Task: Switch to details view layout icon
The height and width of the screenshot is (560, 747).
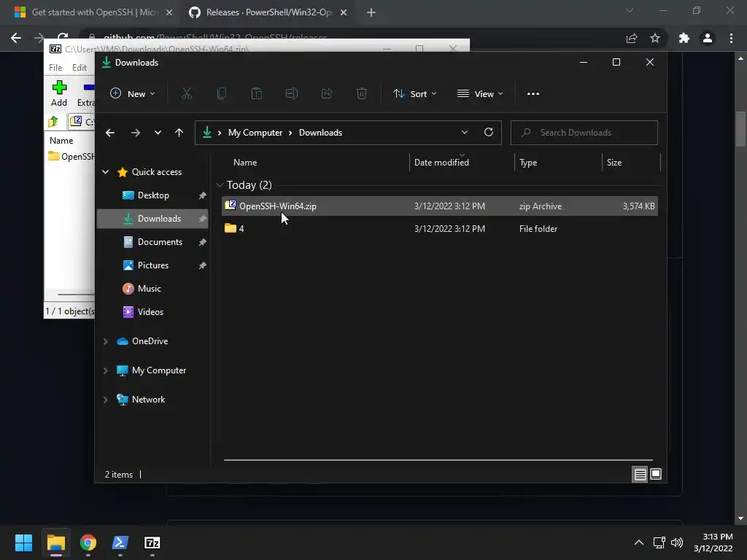Action: [640, 474]
